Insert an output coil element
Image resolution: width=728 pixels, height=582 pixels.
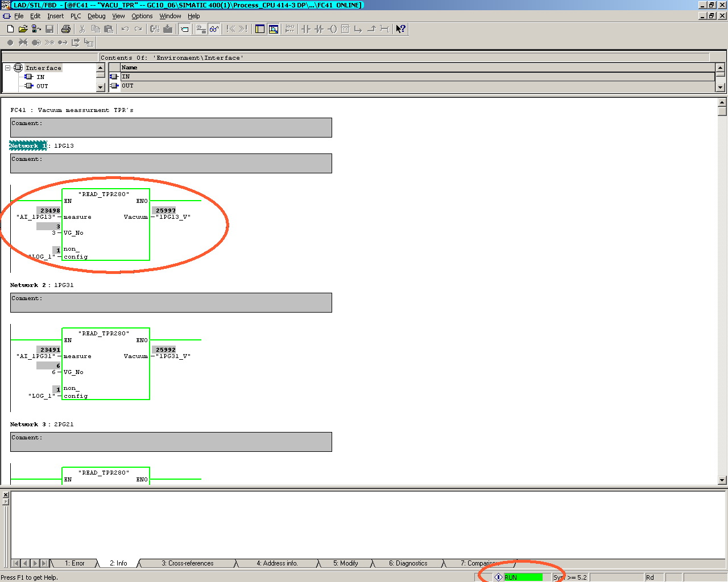click(x=332, y=29)
